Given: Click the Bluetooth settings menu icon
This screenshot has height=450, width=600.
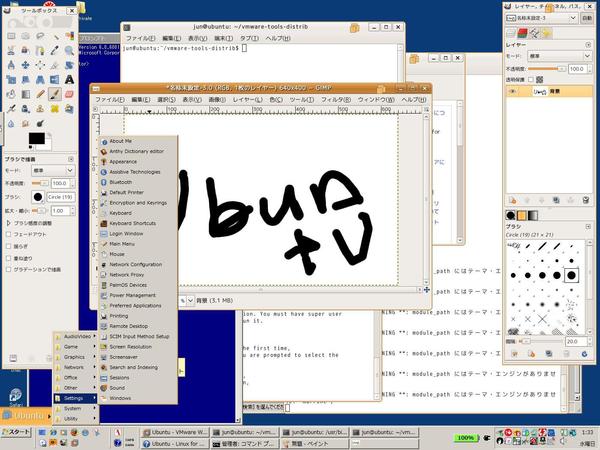Looking at the screenshot, I should [x=102, y=182].
